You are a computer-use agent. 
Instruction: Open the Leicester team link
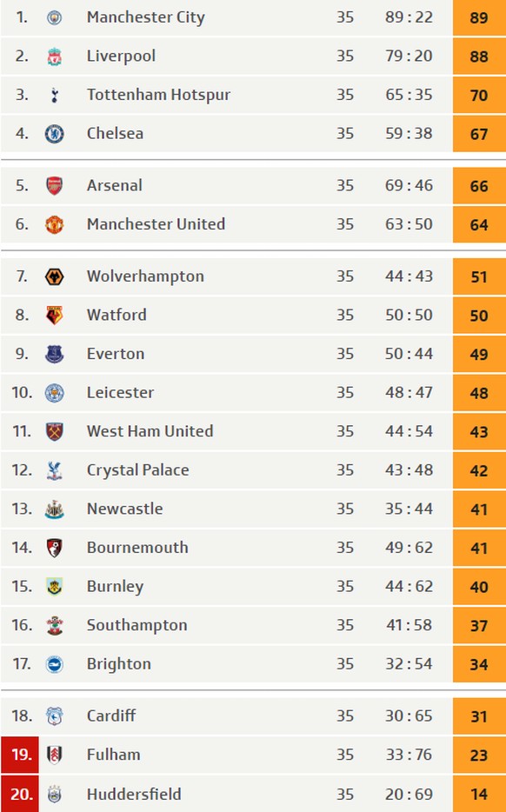point(120,393)
